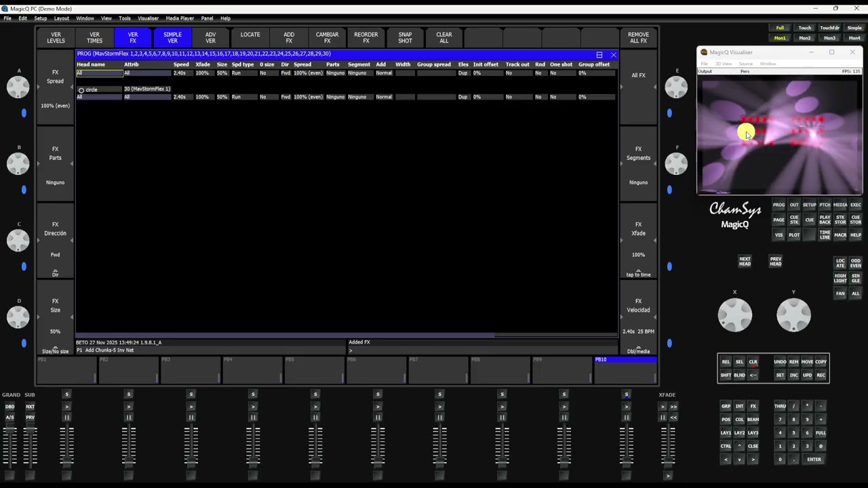Tap the UNDO key
Screen dimensions: 868x488
[780, 362]
